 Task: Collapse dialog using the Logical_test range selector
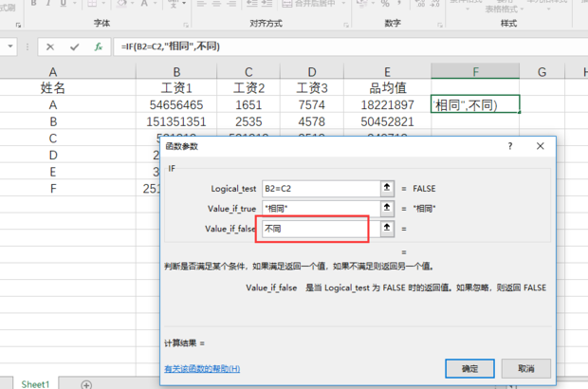click(x=387, y=188)
